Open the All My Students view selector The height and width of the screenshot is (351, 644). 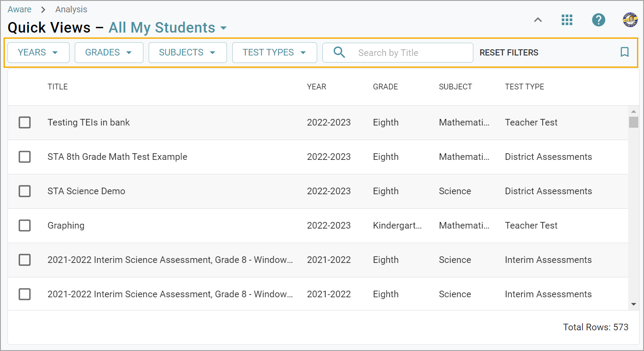(168, 28)
